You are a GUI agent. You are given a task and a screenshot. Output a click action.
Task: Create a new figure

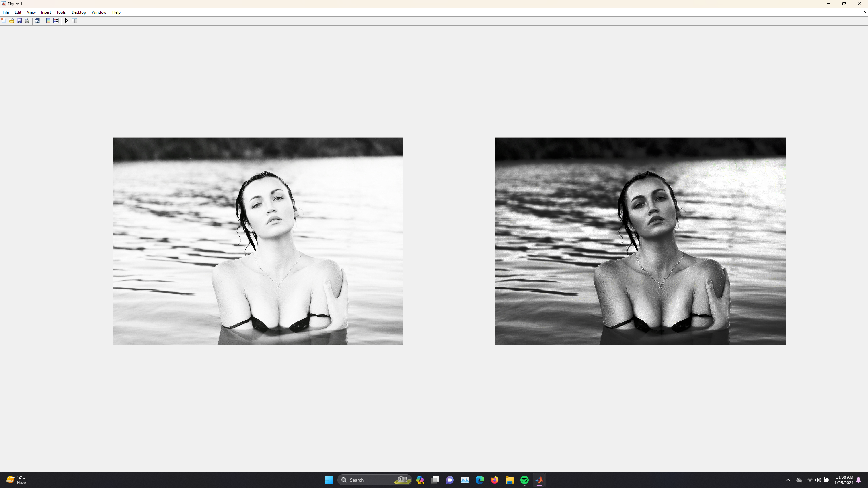(x=4, y=21)
